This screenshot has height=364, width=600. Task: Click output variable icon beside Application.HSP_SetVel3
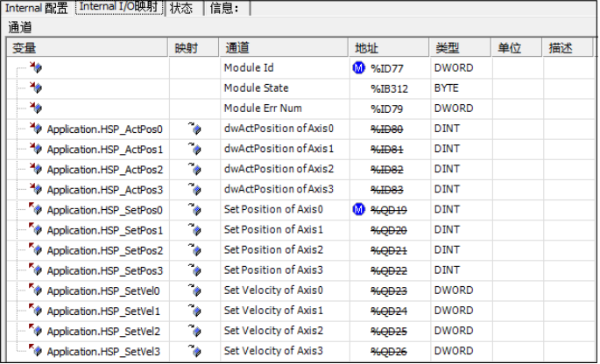click(x=36, y=351)
